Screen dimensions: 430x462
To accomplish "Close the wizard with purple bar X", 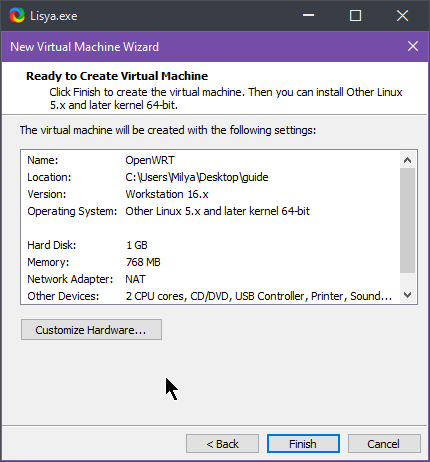I will tap(413, 46).
